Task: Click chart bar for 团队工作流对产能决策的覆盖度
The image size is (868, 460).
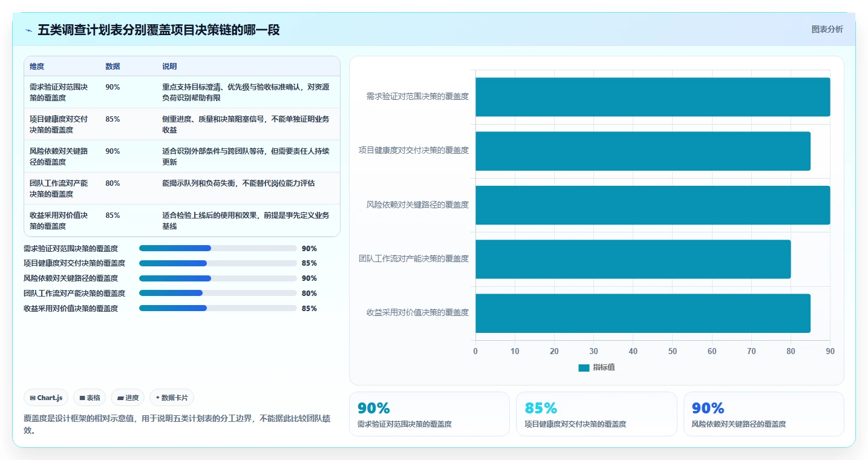Action: pyautogui.click(x=633, y=259)
